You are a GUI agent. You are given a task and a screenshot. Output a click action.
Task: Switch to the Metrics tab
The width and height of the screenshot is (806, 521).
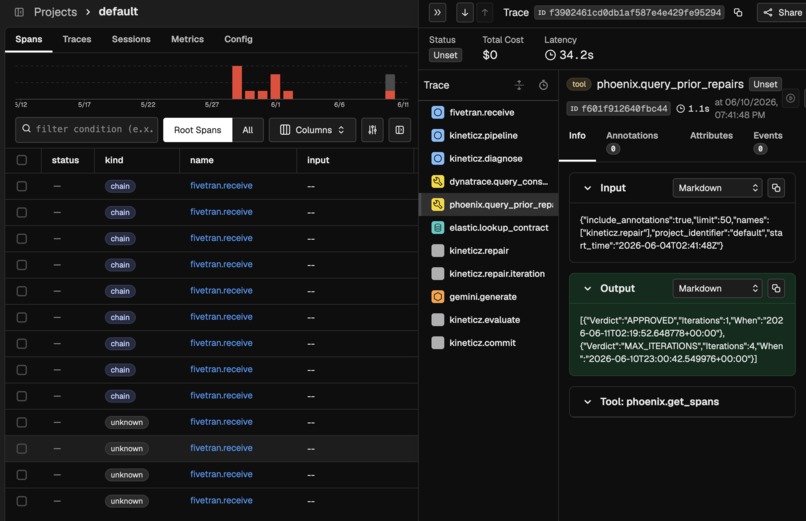coord(187,39)
